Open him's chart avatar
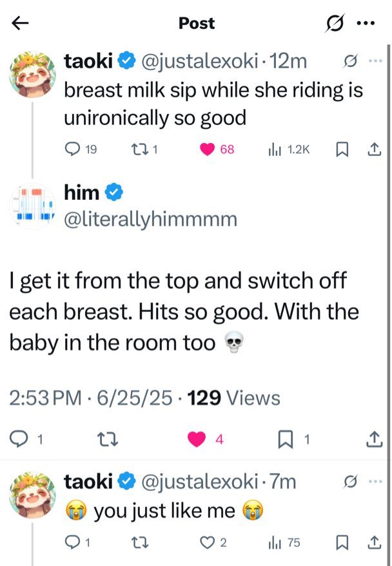Screen dimensions: 392x566 click(32, 206)
